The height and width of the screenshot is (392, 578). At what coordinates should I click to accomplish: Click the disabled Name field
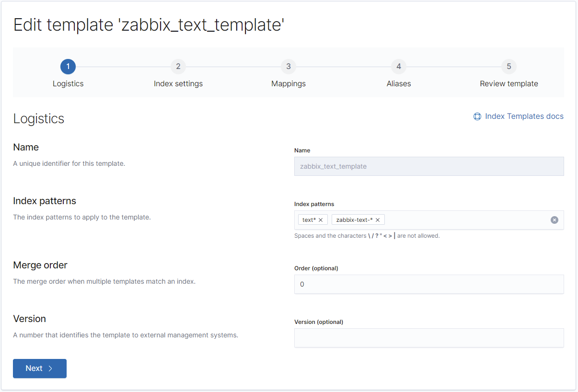(428, 166)
